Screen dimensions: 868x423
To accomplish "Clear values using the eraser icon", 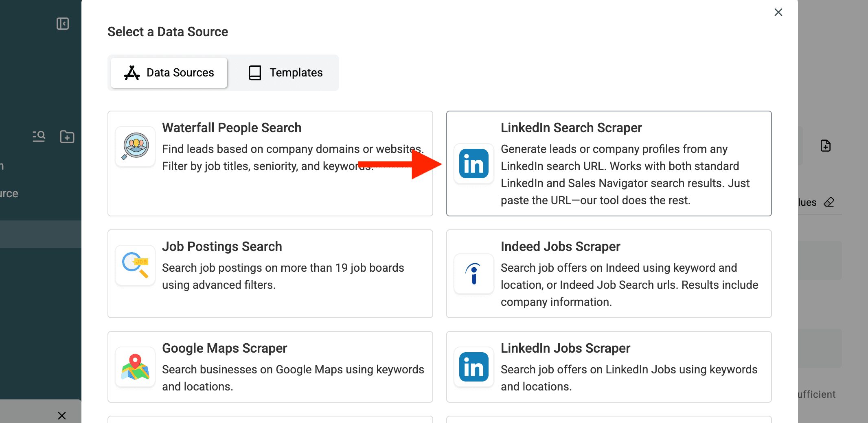I will pos(829,202).
